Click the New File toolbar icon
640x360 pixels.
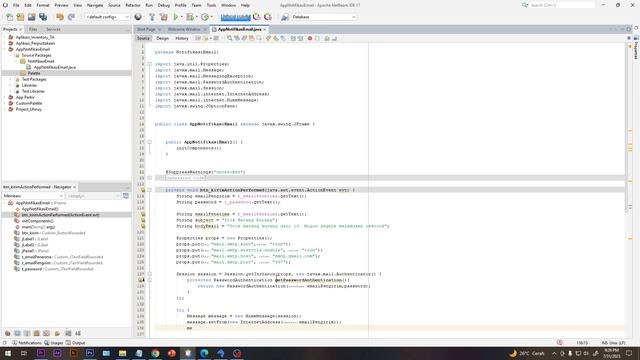pos(9,17)
